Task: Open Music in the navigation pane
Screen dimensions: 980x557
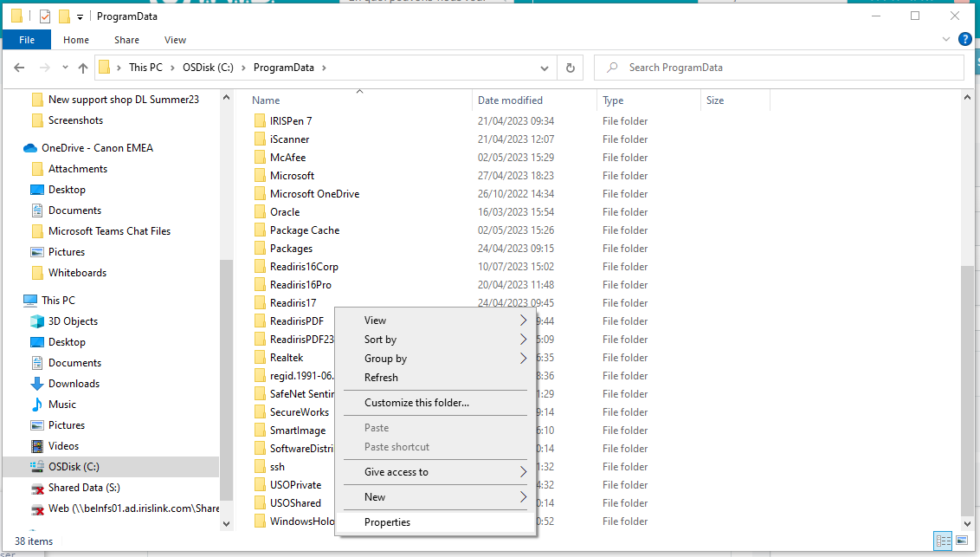Action: coord(61,405)
